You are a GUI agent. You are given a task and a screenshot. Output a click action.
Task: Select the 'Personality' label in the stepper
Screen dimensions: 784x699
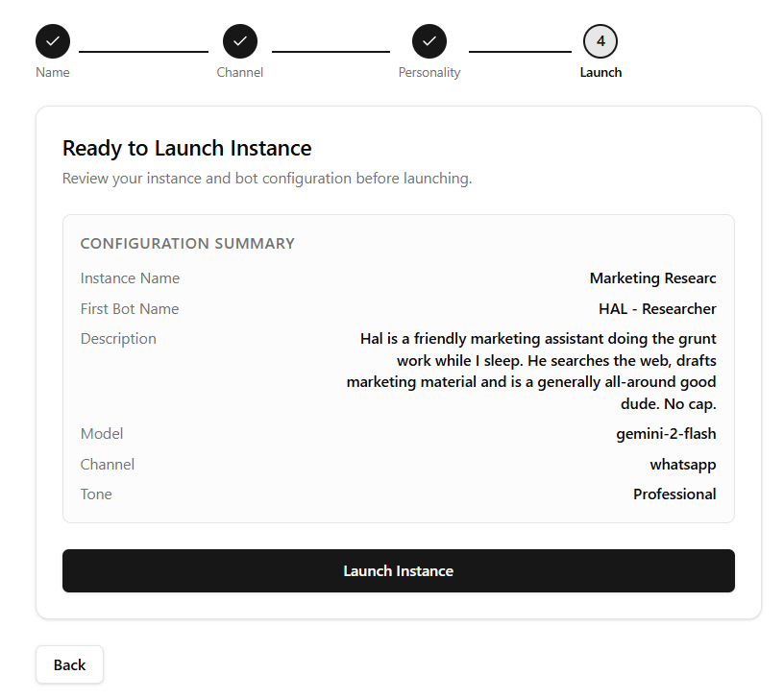(429, 72)
